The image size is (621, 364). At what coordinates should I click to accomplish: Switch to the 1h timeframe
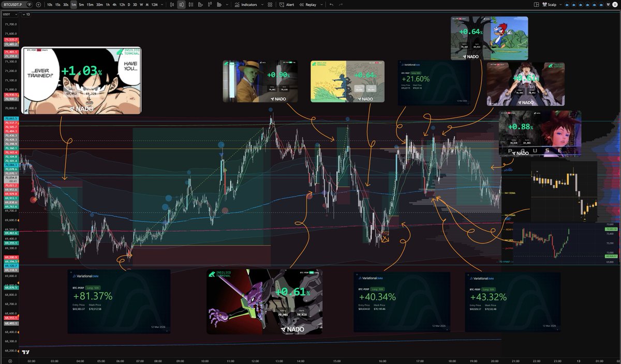pos(108,5)
